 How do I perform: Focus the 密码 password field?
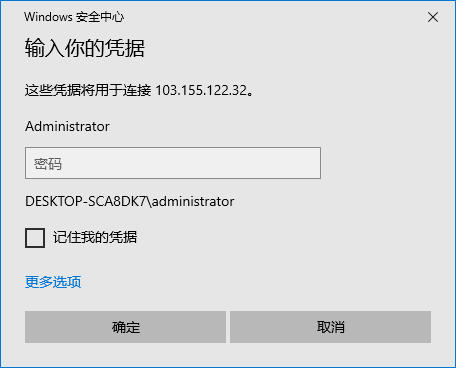click(173, 163)
